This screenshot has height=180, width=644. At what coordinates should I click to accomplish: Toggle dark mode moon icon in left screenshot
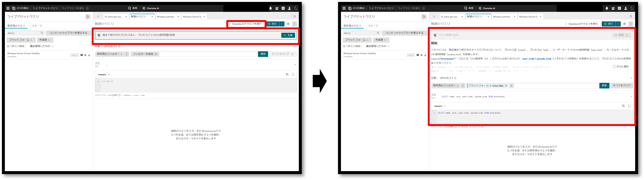coord(295,8)
